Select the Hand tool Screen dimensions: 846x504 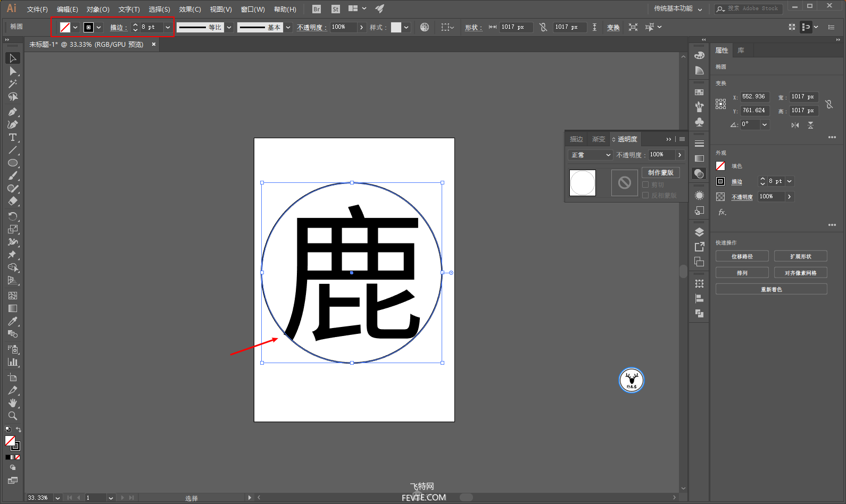point(13,403)
